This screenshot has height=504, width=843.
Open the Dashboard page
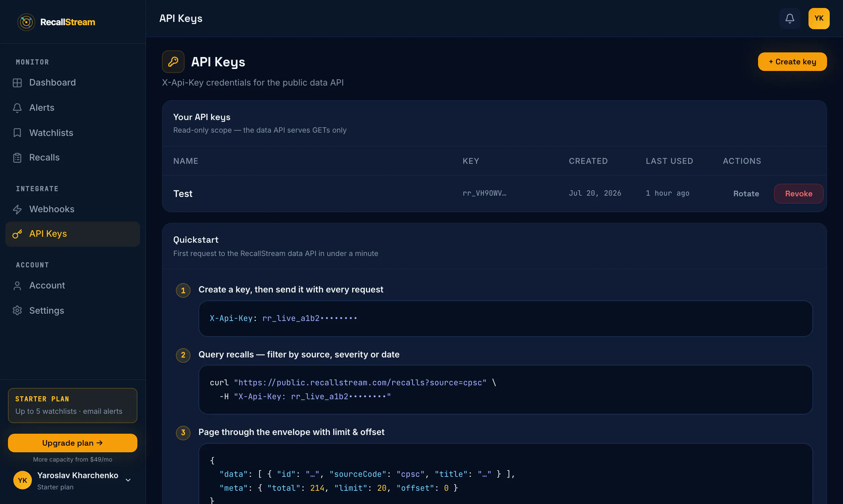pos(73,83)
